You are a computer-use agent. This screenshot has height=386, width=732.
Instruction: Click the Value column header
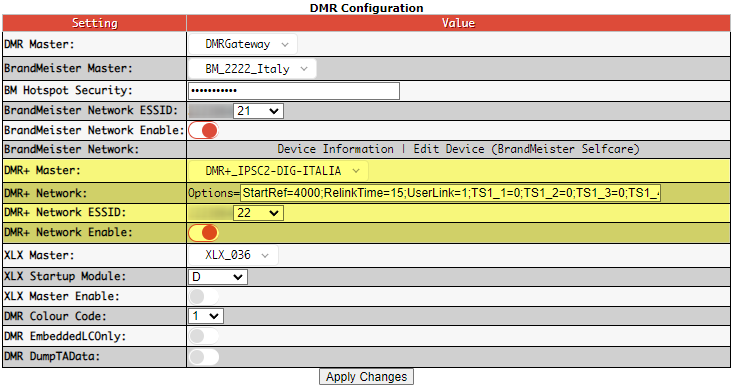458,23
